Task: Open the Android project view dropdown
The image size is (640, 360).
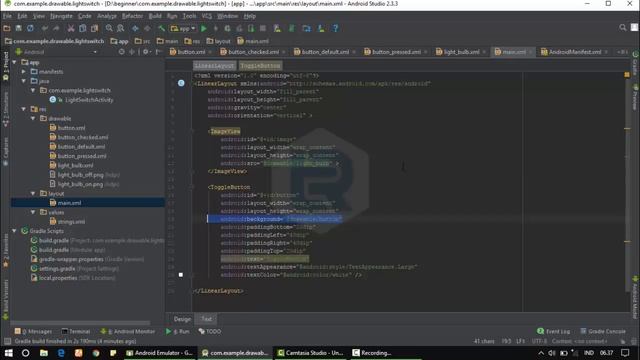Action: click(56, 52)
